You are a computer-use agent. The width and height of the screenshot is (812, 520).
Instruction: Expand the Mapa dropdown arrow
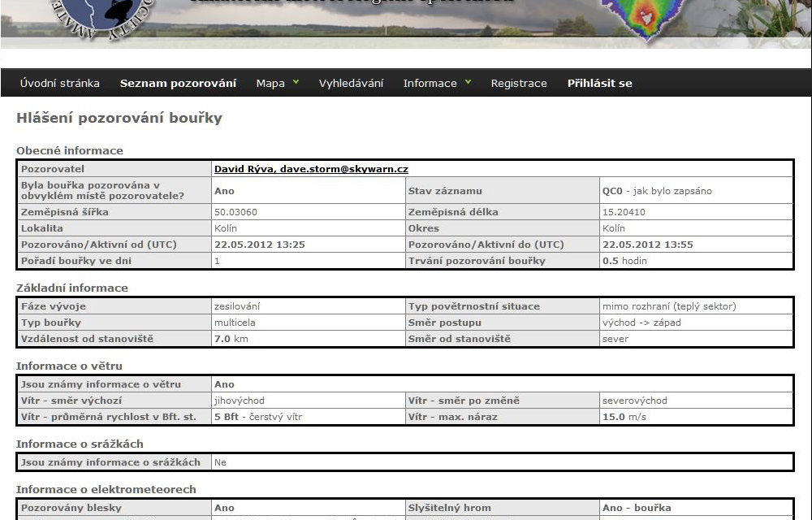click(296, 82)
